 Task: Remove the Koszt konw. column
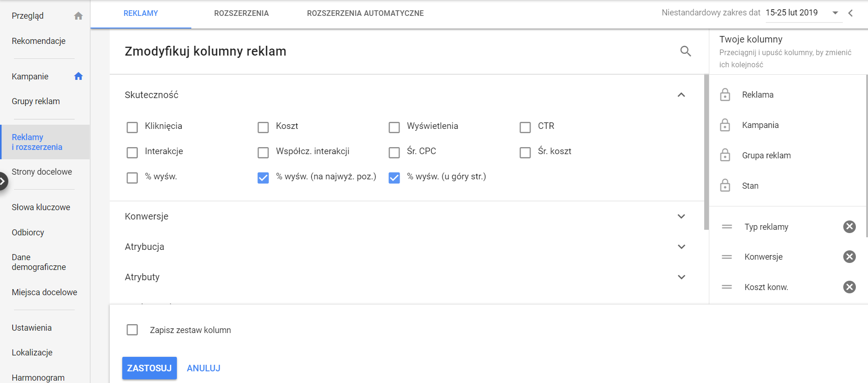point(849,287)
